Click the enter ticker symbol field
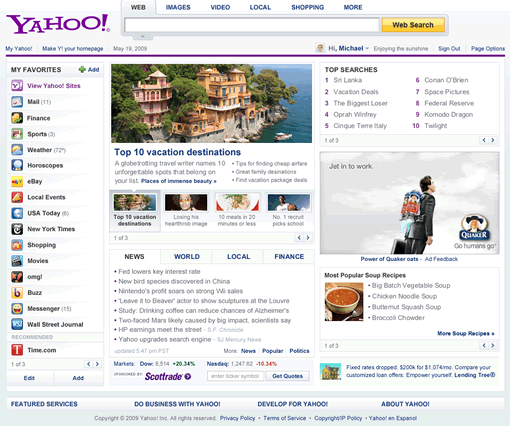 (235, 376)
